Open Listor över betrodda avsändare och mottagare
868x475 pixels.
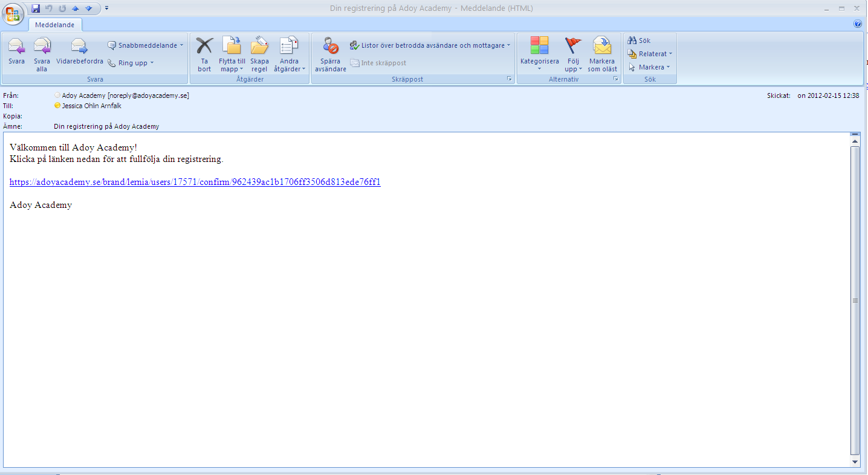pyautogui.click(x=430, y=45)
